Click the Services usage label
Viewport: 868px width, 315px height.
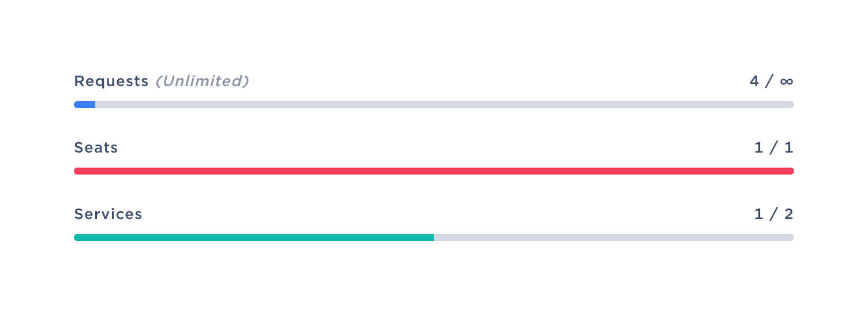click(108, 214)
